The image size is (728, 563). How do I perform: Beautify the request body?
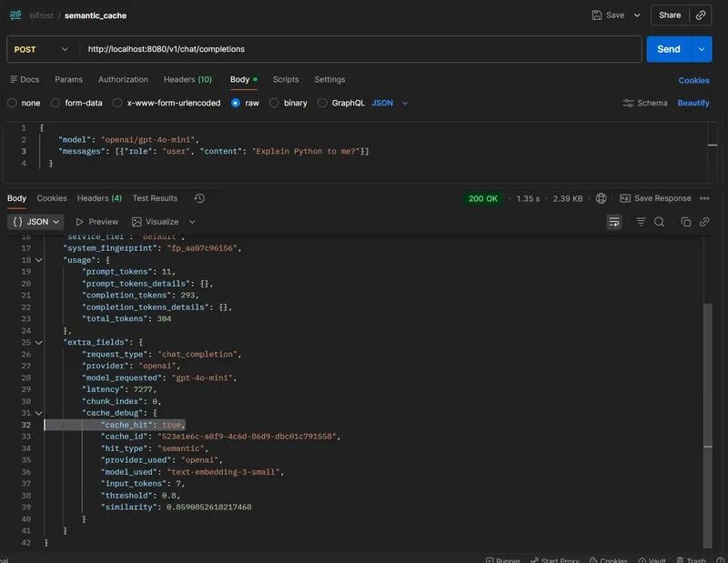click(694, 103)
